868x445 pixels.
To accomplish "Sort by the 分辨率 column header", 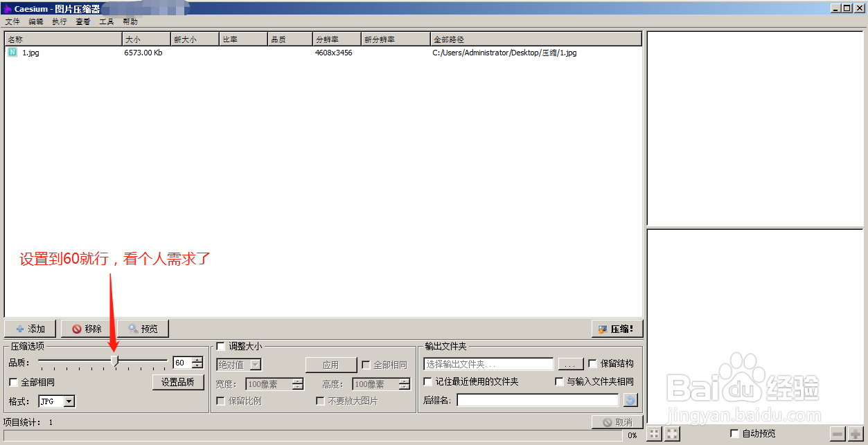I will 337,39.
